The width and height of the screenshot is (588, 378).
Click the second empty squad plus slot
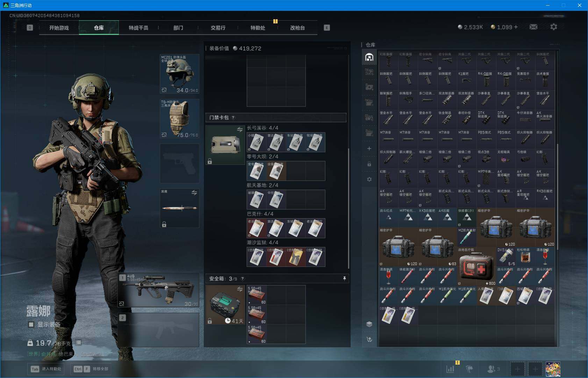pyautogui.click(x=535, y=369)
